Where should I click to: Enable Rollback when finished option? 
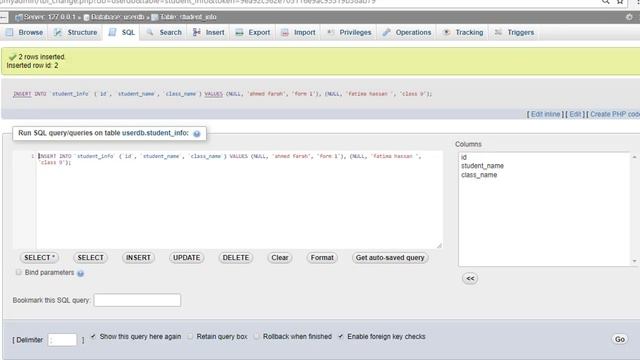tap(256, 336)
